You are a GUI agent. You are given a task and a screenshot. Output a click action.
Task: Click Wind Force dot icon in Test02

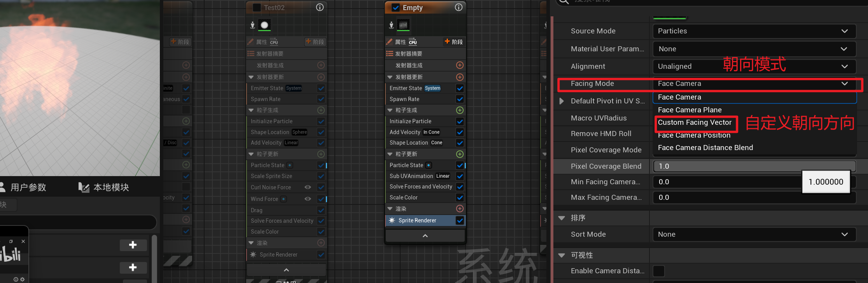click(x=283, y=199)
